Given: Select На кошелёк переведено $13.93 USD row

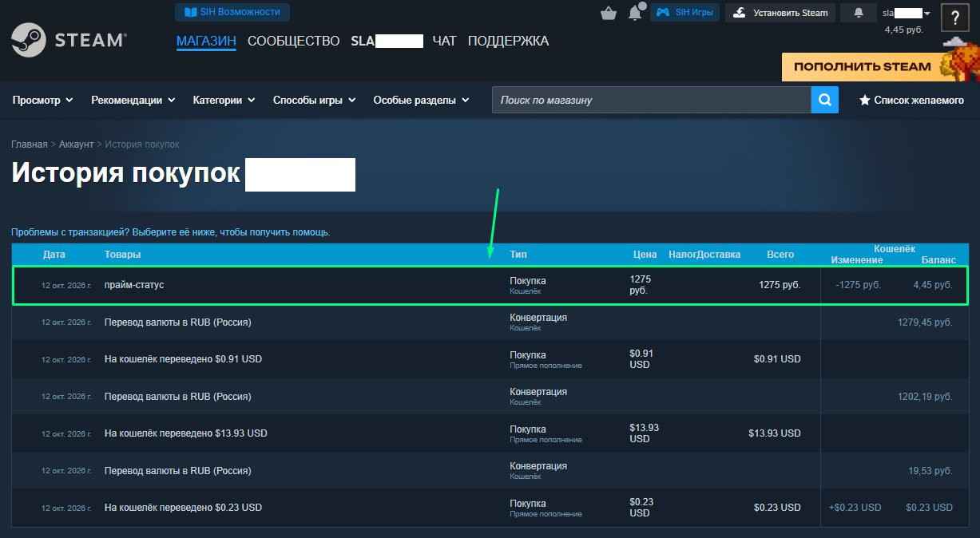Looking at the screenshot, I should click(x=490, y=433).
